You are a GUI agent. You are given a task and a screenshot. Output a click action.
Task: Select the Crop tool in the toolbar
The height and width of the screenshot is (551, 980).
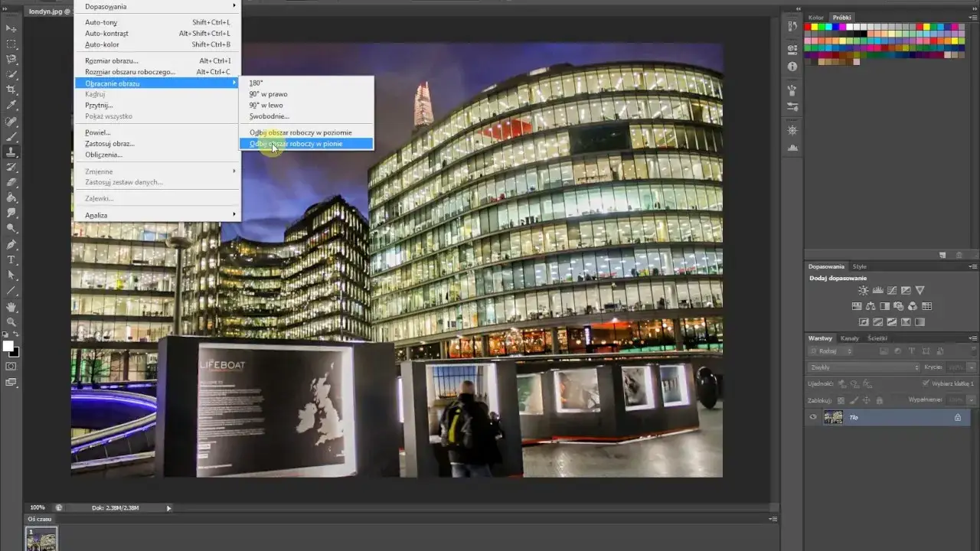click(x=11, y=90)
